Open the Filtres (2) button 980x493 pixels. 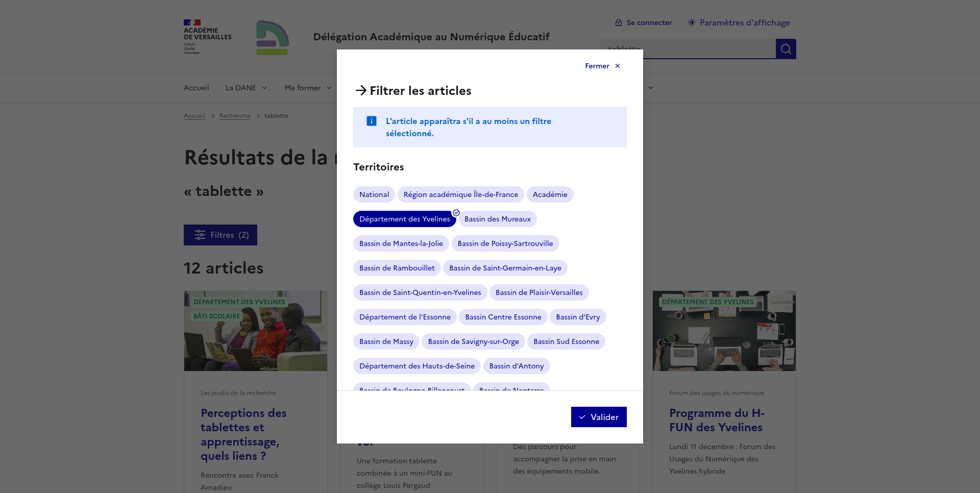(x=220, y=235)
